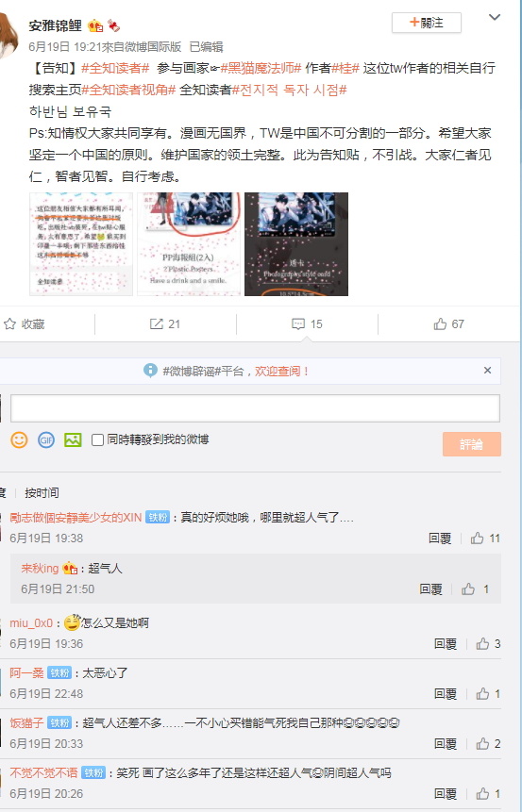Focus the comment text input box
The width and height of the screenshot is (522, 812).
255,408
